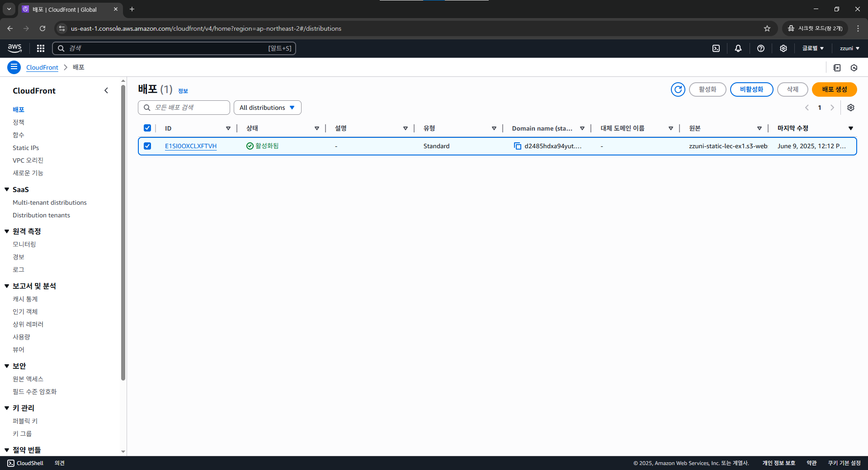Open 쿠키 기본 설정 in footer
This screenshot has height=470, width=868.
point(844,463)
